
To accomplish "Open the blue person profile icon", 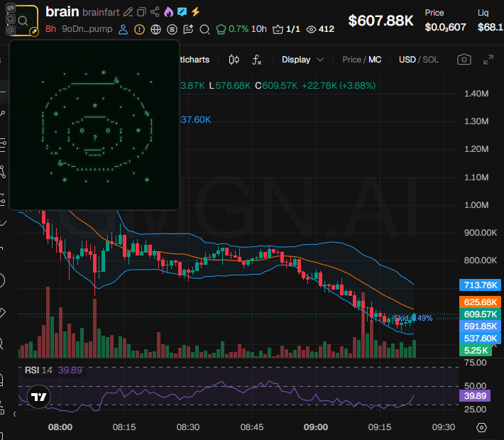I will click(x=123, y=29).
